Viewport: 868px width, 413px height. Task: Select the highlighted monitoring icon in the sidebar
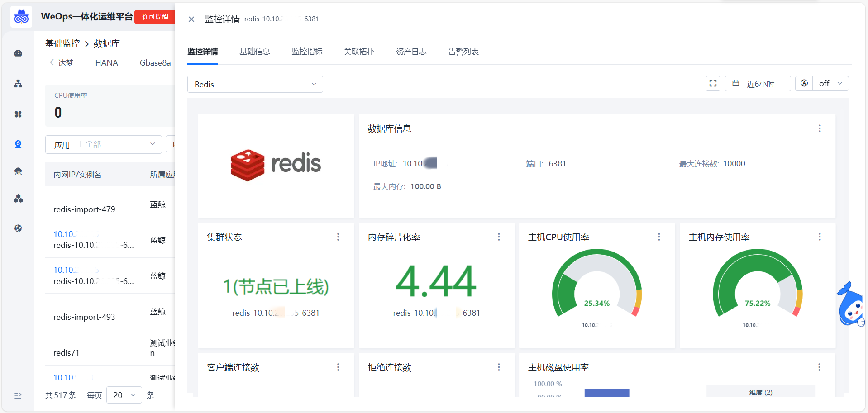tap(18, 144)
